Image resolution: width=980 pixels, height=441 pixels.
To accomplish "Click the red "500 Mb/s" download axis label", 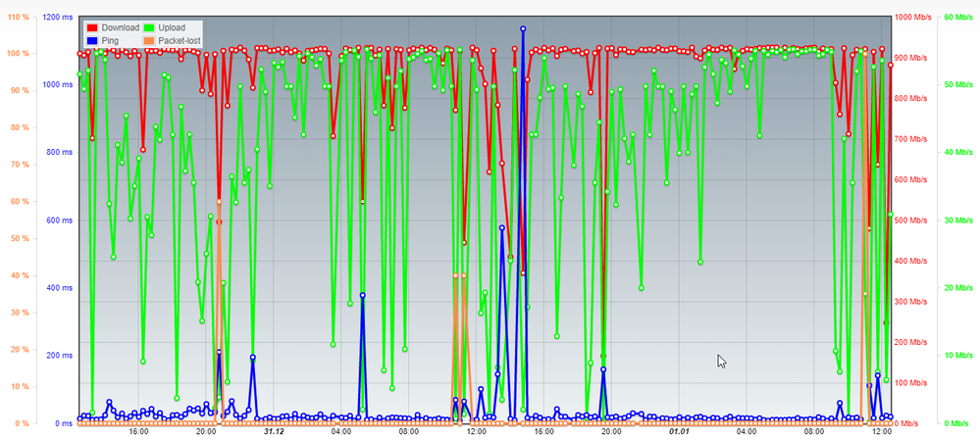I will point(911,220).
